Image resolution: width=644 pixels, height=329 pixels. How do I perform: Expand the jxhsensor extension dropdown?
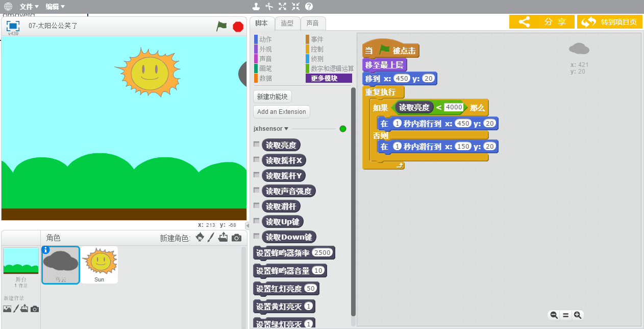(271, 129)
